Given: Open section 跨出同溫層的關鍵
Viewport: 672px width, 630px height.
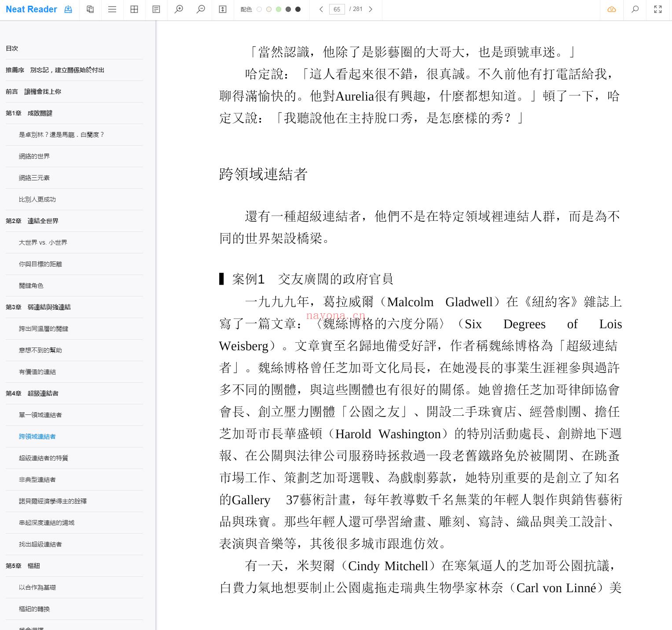Looking at the screenshot, I should tap(44, 329).
